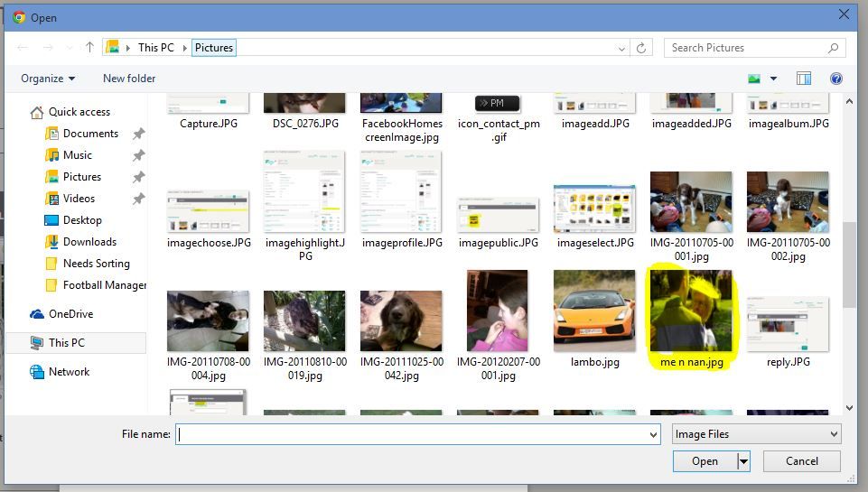Select OneDrive in the navigation pane
Screen dimensions: 868x492
point(70,314)
